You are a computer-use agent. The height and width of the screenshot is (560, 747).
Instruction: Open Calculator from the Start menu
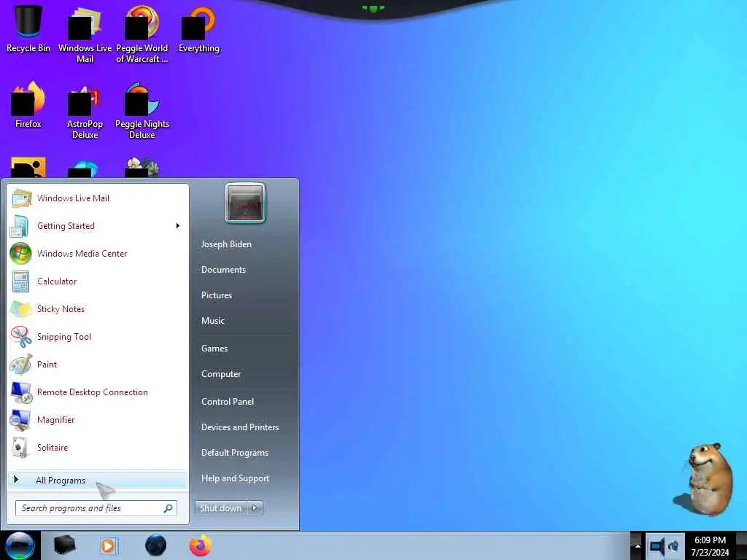98,281
